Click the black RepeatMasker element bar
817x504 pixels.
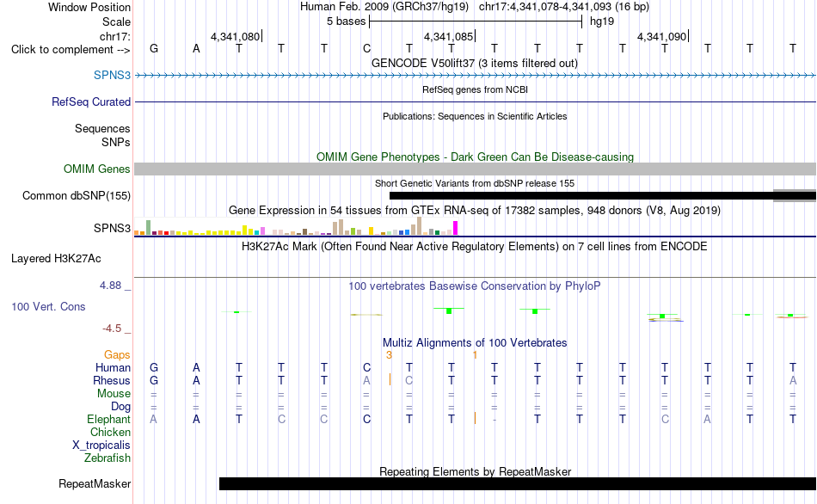[518, 483]
